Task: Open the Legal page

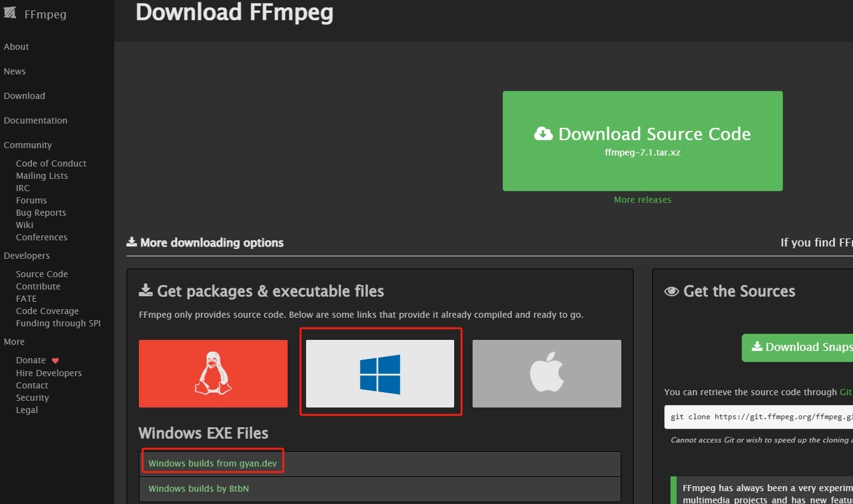Action: pos(27,410)
